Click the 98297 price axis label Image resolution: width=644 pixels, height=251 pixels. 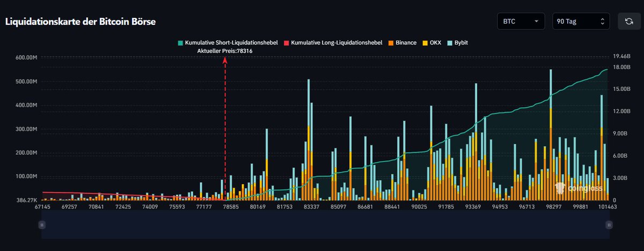554,207
